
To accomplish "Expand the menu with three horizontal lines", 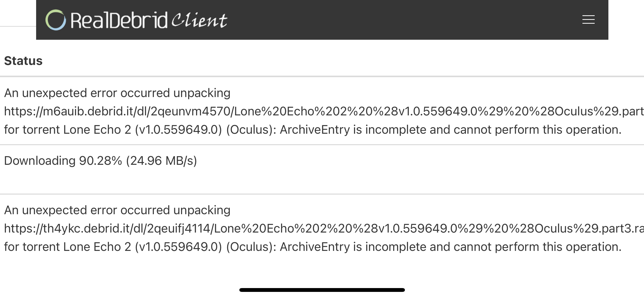I will 588,20.
